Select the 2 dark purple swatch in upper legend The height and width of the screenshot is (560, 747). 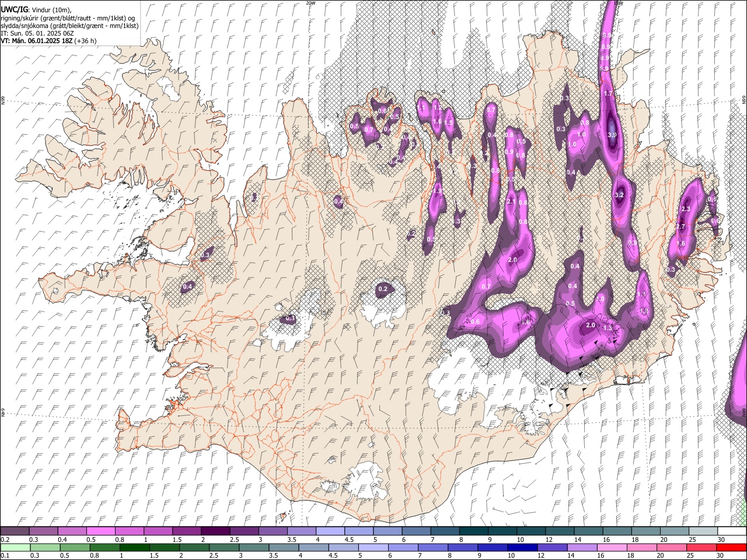coord(215,531)
